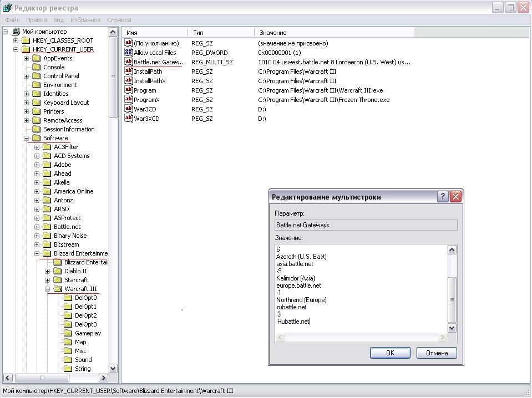Select the Environment key
Image resolution: width=532 pixels, height=398 pixels.
[x=60, y=85]
